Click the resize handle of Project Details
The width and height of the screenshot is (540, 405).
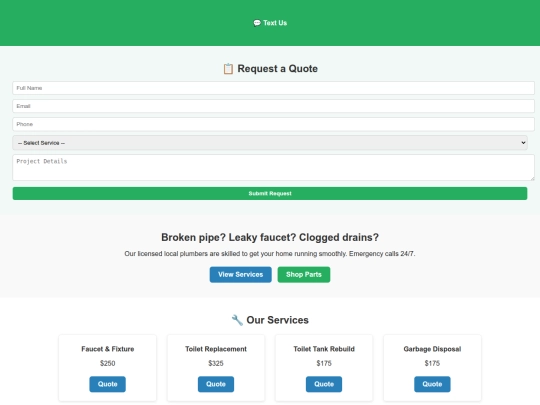click(532, 178)
